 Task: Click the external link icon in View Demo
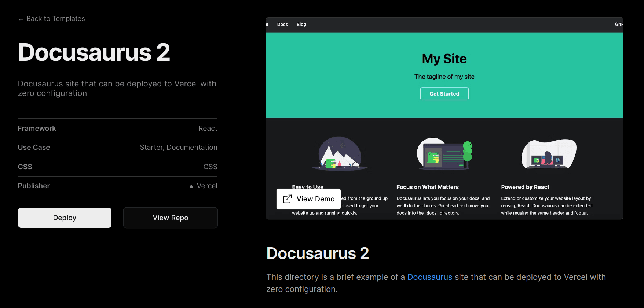coord(288,199)
